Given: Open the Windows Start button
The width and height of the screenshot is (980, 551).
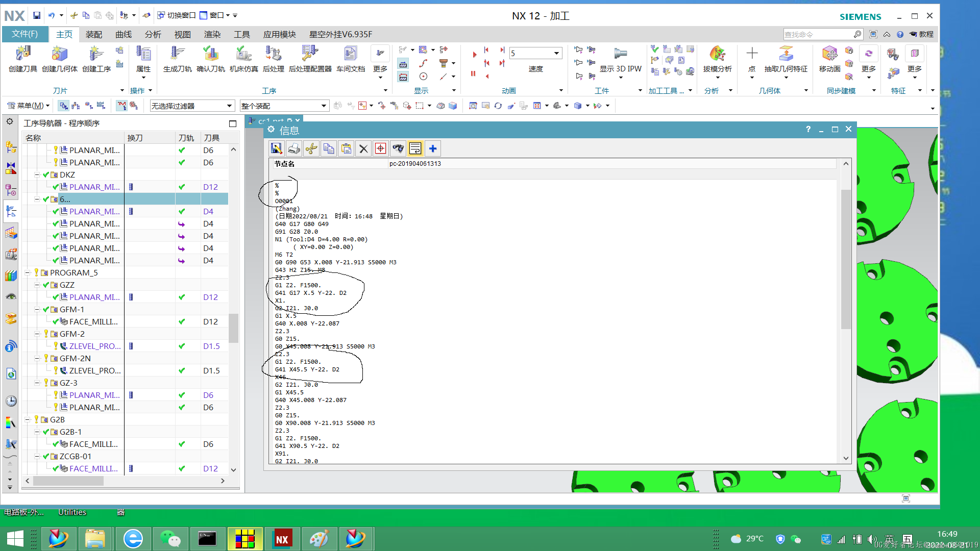Looking at the screenshot, I should (15, 539).
